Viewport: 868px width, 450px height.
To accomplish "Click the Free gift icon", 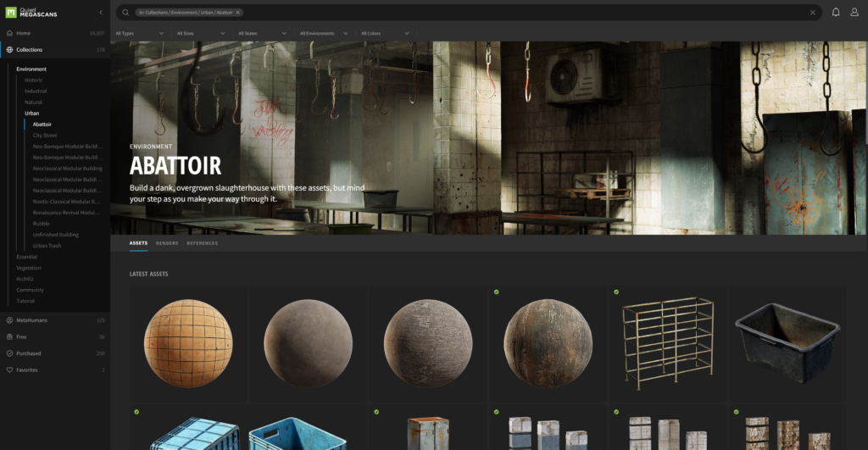I will 9,336.
